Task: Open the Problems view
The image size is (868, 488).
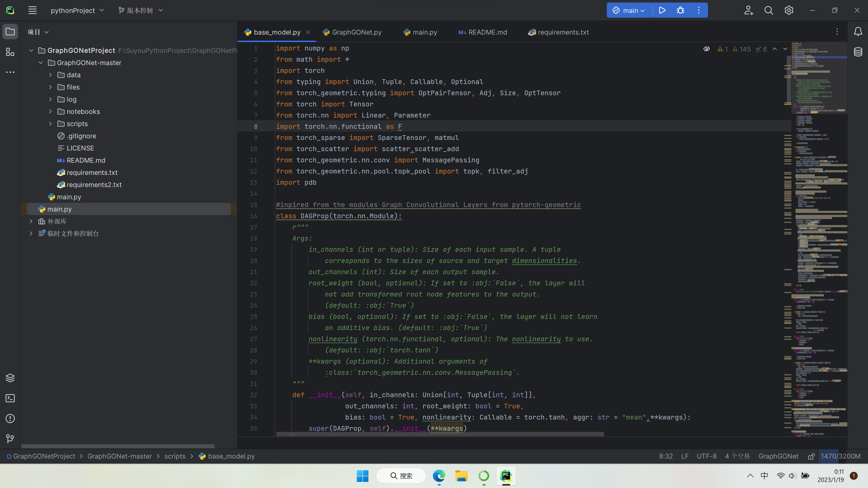Action: coord(10,419)
